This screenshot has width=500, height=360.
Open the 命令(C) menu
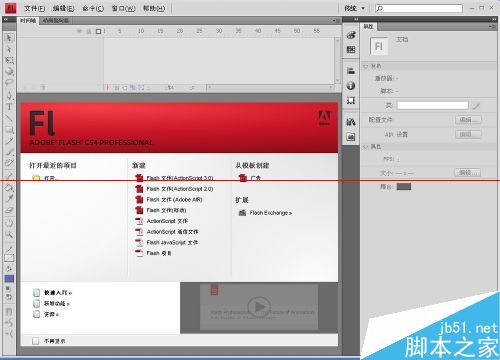point(93,8)
